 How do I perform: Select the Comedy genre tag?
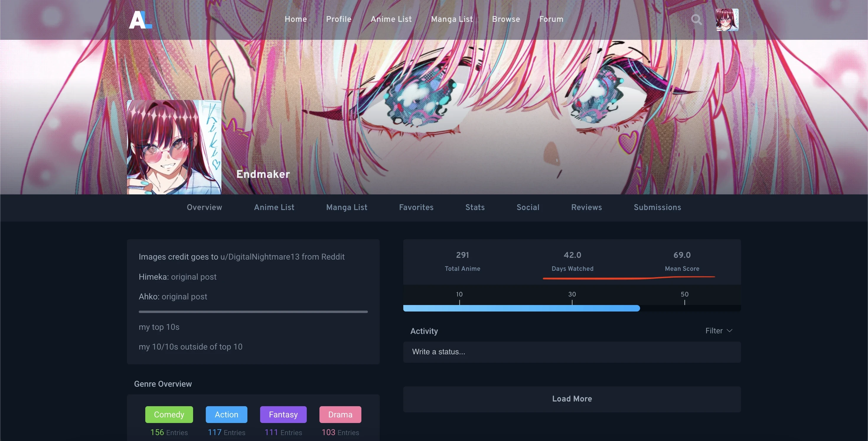tap(169, 414)
